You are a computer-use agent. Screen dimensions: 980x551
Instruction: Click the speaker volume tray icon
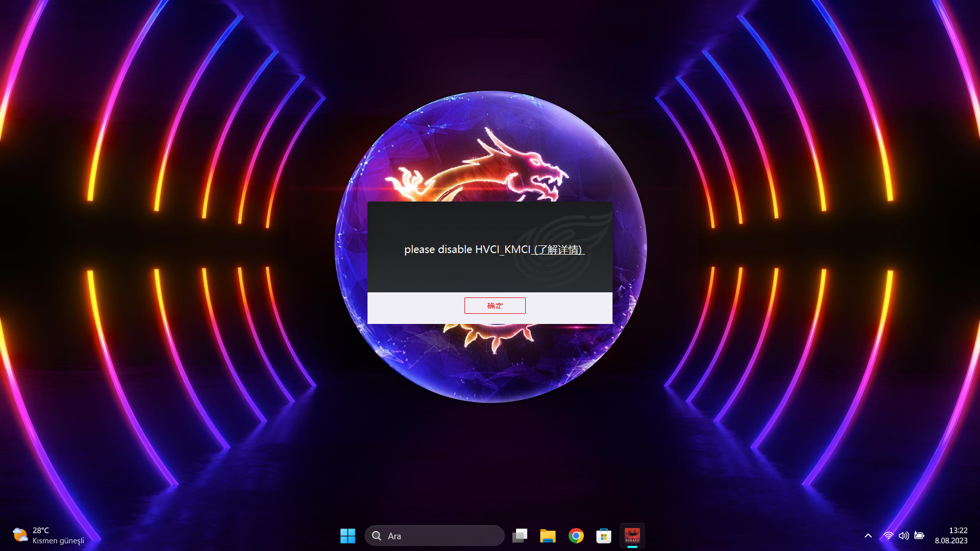(903, 536)
